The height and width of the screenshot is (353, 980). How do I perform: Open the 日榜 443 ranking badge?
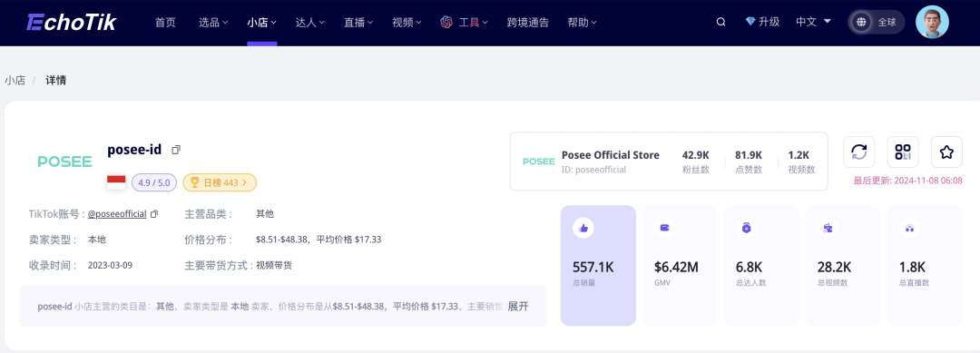pos(220,182)
